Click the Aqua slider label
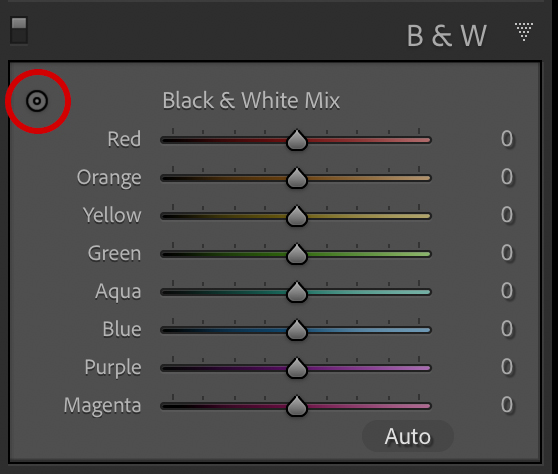The image size is (558, 474). coord(118,292)
